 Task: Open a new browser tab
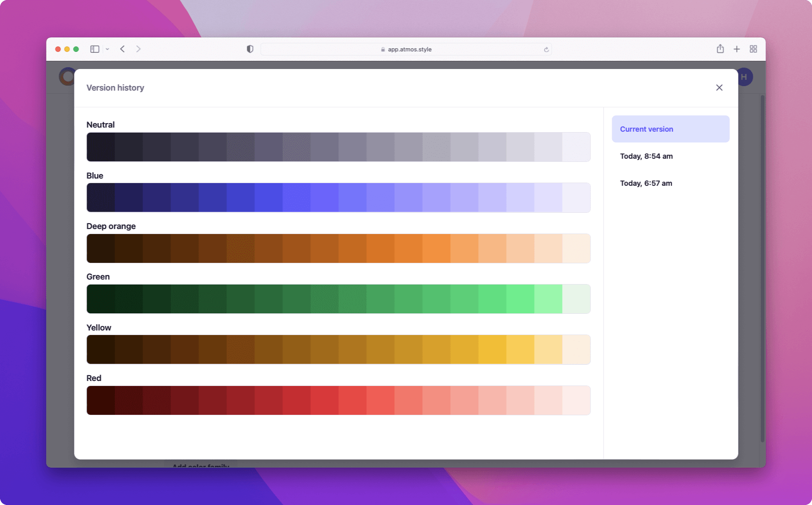point(737,49)
